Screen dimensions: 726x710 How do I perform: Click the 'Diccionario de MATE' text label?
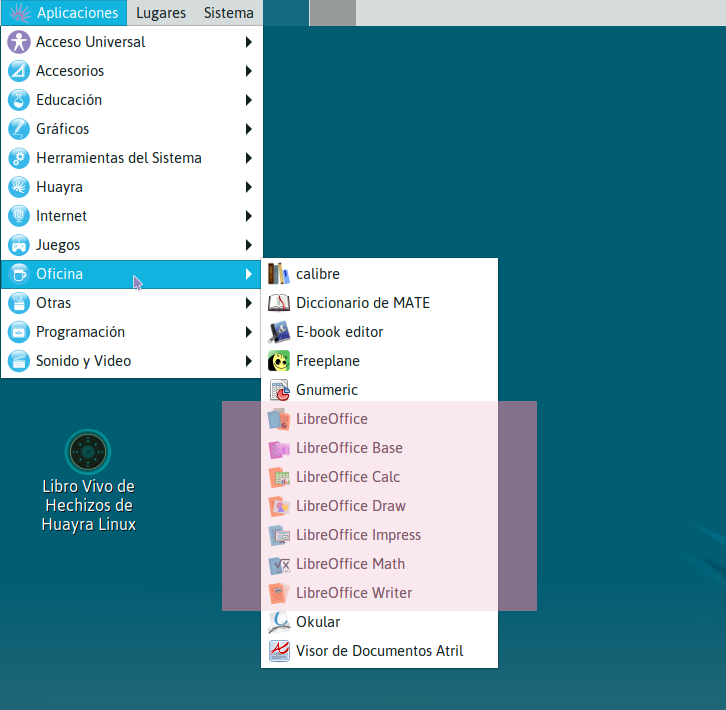pos(363,303)
